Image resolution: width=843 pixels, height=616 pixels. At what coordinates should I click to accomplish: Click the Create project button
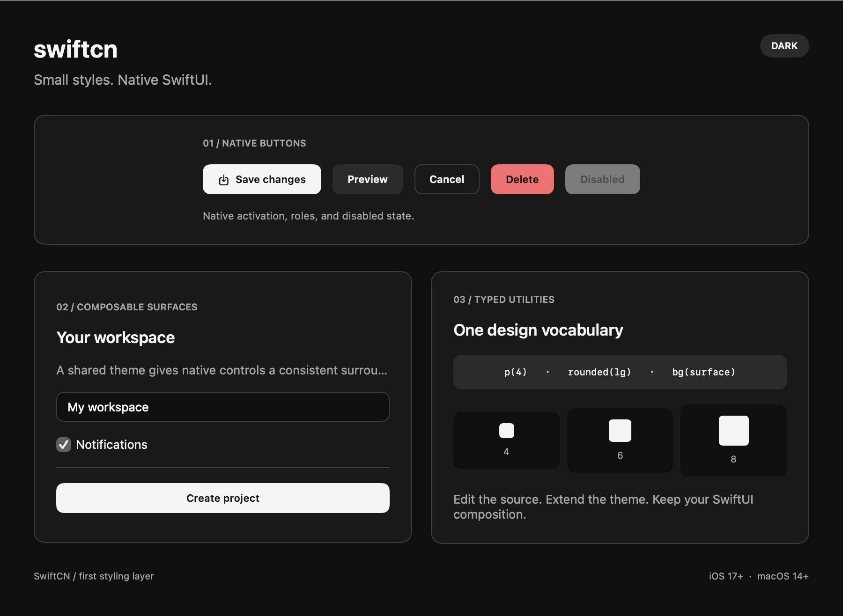[223, 498]
